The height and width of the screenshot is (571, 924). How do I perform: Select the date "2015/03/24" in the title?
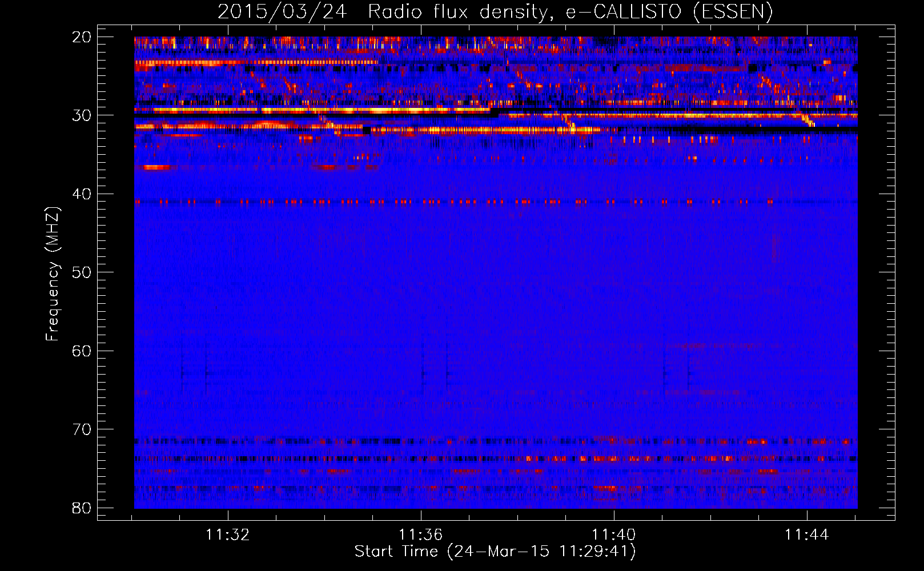[x=282, y=12]
